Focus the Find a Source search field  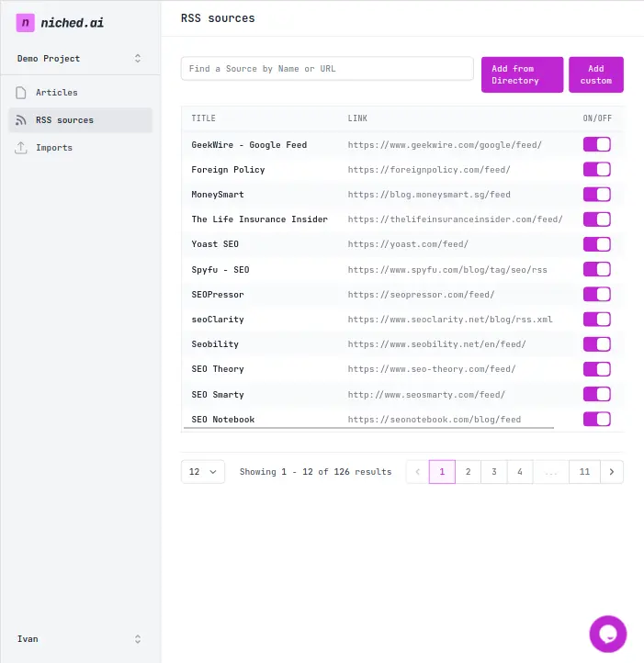click(x=327, y=69)
